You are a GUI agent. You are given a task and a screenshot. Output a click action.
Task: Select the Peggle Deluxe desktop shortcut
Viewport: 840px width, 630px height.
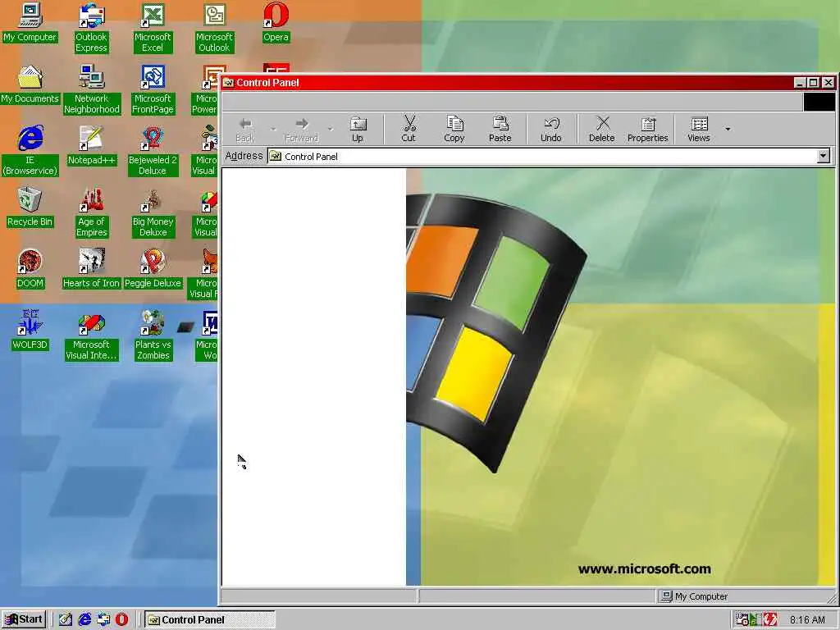click(x=153, y=269)
